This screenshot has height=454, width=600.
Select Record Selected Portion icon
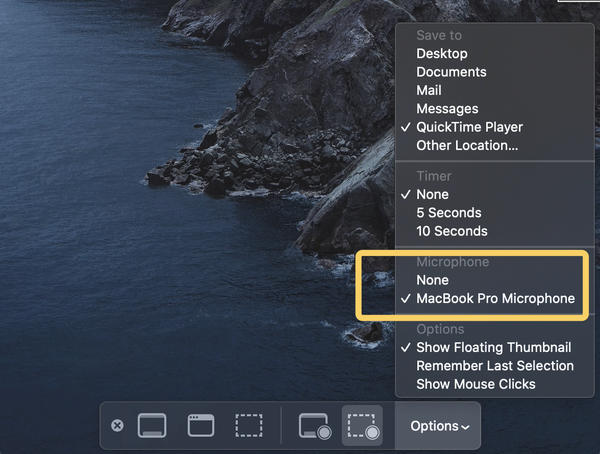[363, 426]
